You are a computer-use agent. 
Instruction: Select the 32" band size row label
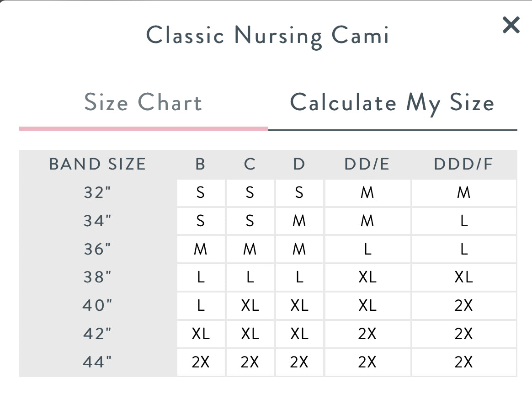pos(97,193)
